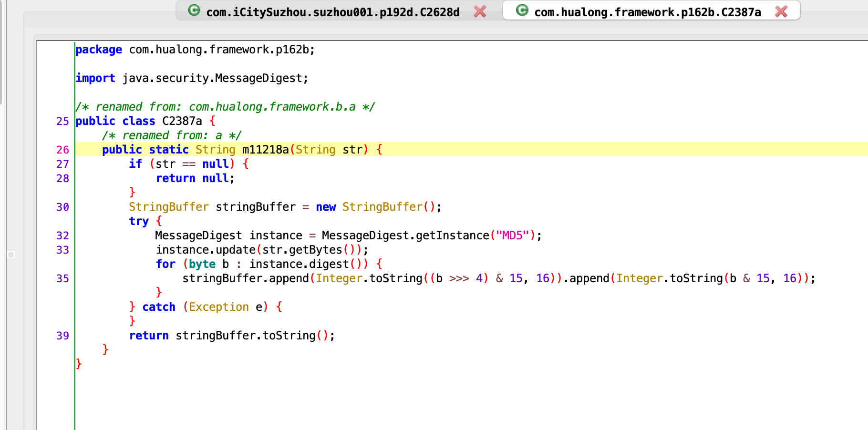Click 'new StringBuffer()' expression
The image size is (868, 430).
375,207
